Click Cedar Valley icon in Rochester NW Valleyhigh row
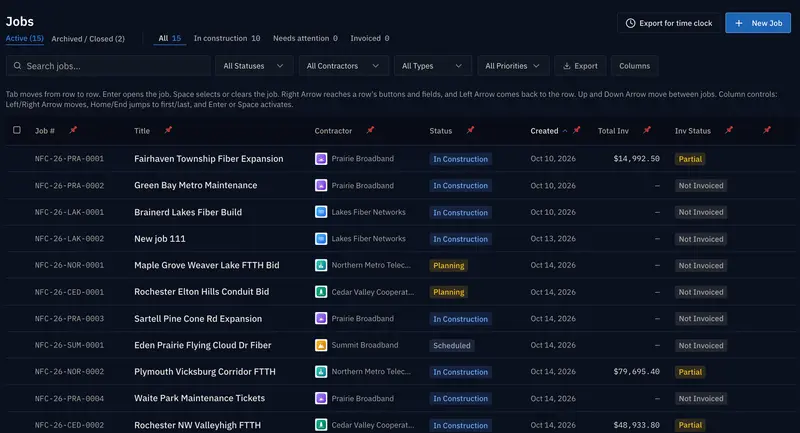This screenshot has height=433, width=800. pos(321,425)
